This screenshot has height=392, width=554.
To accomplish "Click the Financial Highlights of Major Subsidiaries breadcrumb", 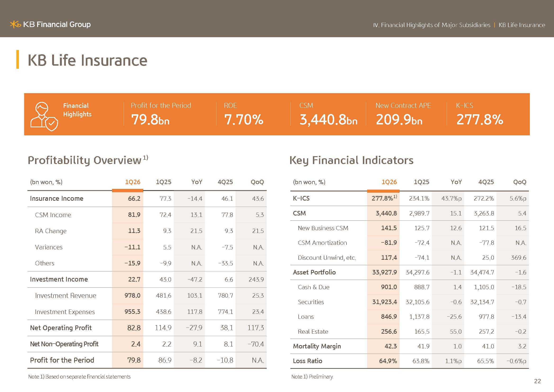I will coord(432,25).
